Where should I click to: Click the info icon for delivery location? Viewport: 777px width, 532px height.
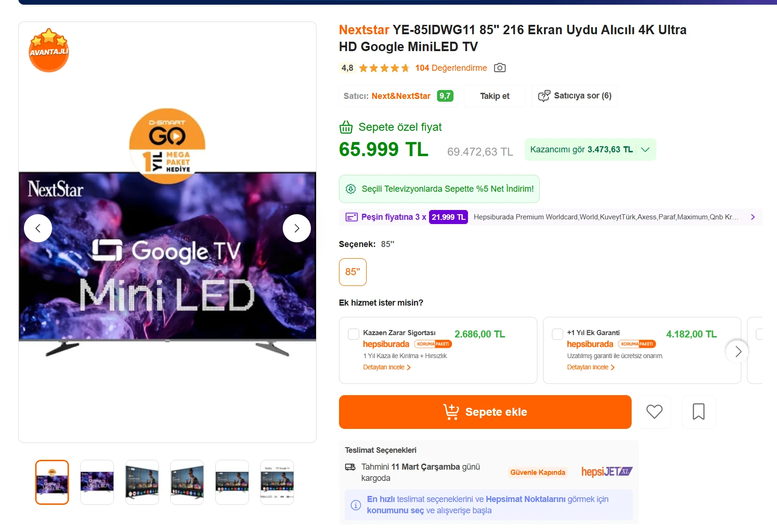(356, 505)
